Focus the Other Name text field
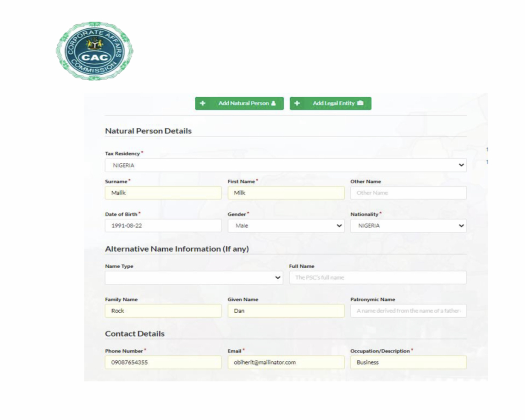This screenshot has width=525, height=420. coord(408,193)
